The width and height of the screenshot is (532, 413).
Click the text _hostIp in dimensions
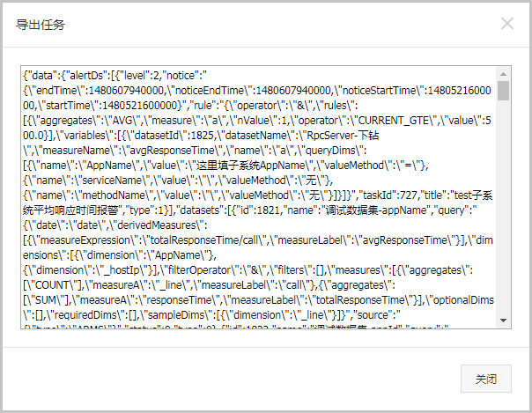[120, 270]
